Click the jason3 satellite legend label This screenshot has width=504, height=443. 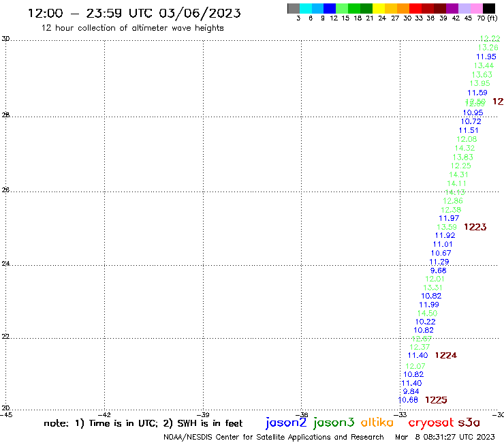pos(334,423)
